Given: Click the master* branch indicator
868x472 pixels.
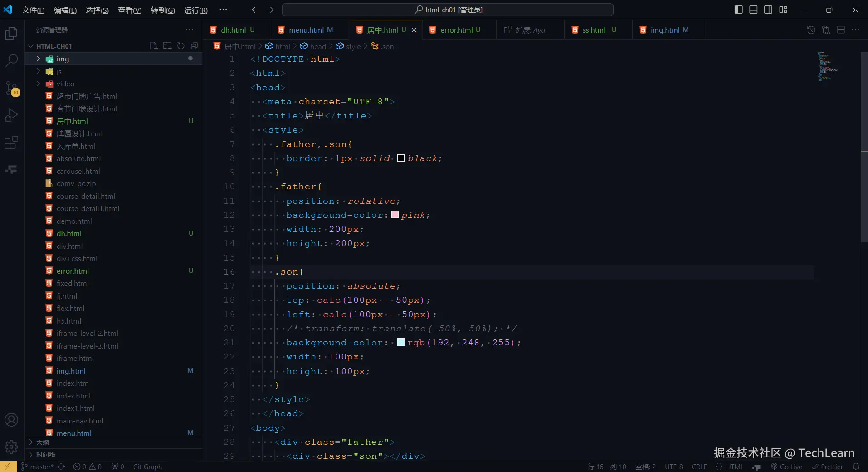Looking at the screenshot, I should pyautogui.click(x=37, y=467).
